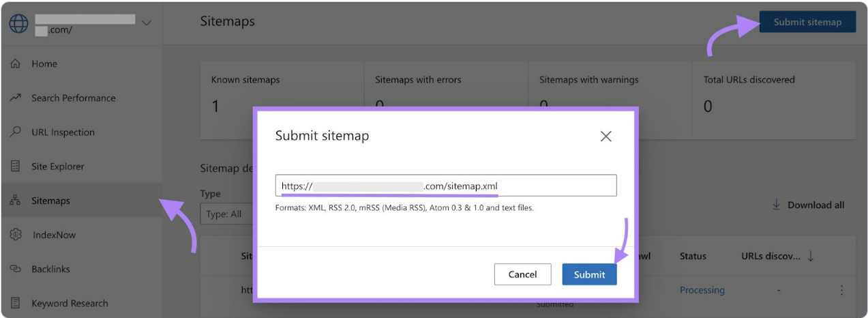Click the Site Explorer page icon

(x=15, y=167)
